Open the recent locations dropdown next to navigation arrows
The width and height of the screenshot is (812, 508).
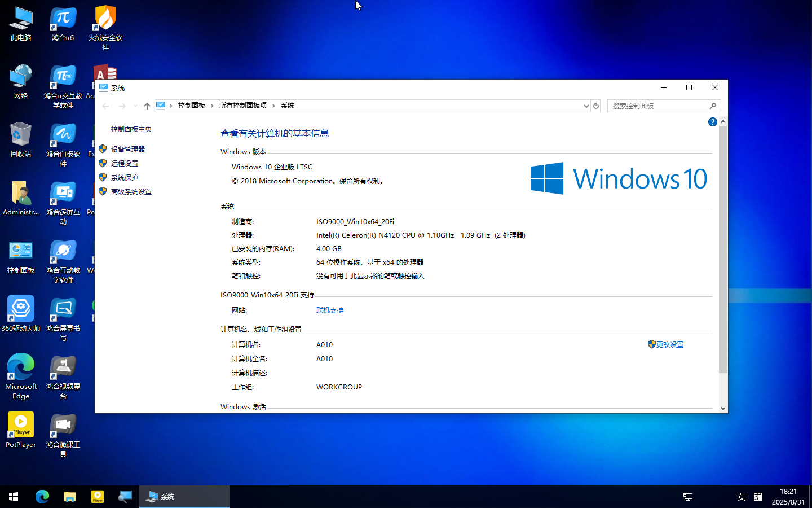[135, 106]
